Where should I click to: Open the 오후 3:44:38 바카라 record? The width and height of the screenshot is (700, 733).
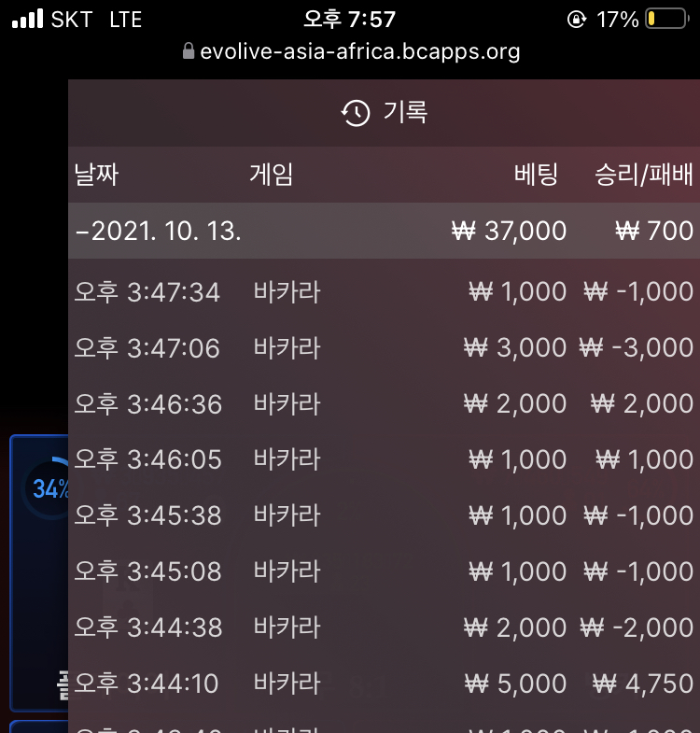[384, 627]
